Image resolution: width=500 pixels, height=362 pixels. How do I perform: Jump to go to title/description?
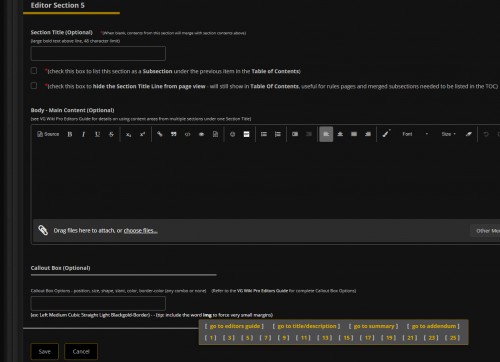click(x=306, y=326)
